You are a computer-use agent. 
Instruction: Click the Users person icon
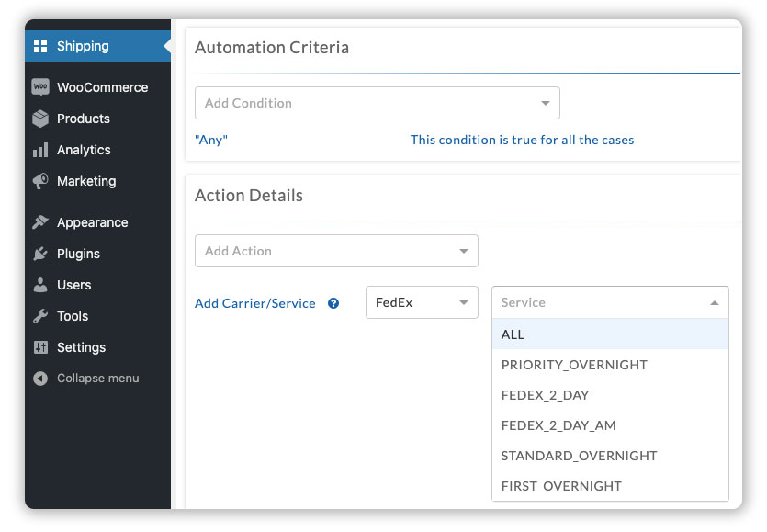(40, 285)
